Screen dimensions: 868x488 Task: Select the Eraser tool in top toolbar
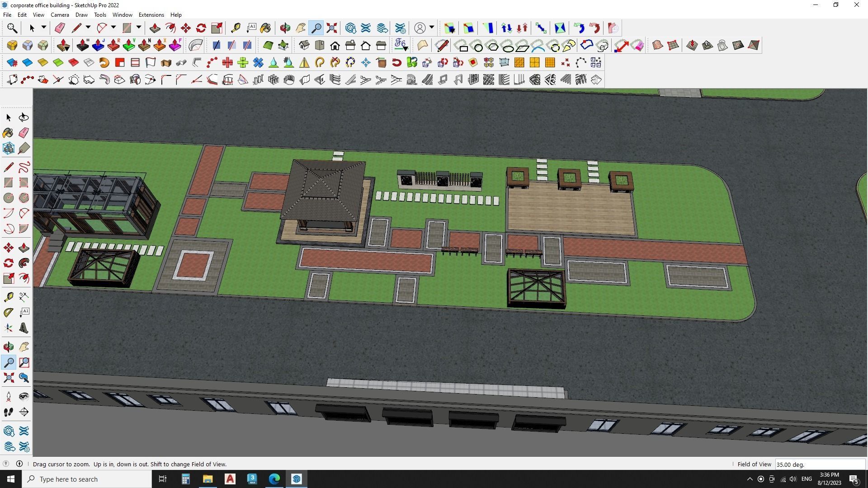(60, 28)
